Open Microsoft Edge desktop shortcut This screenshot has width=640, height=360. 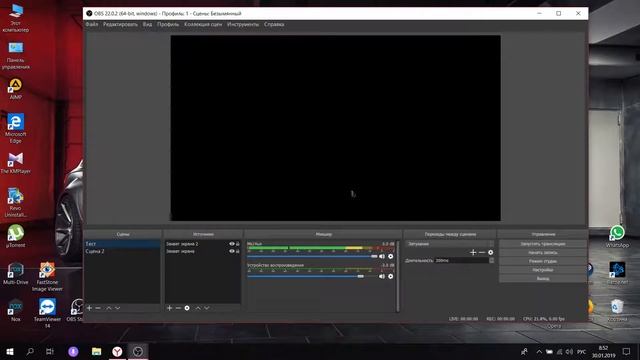coord(16,128)
